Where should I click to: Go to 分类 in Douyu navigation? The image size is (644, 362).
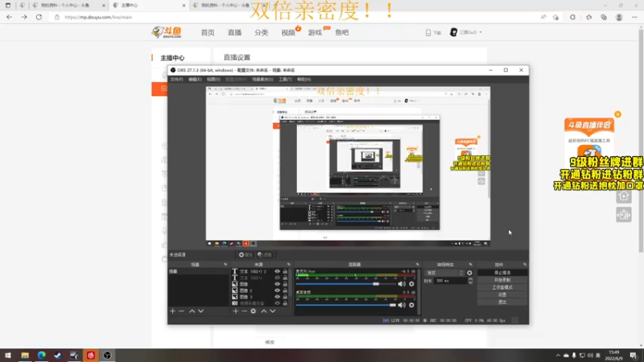tap(261, 32)
